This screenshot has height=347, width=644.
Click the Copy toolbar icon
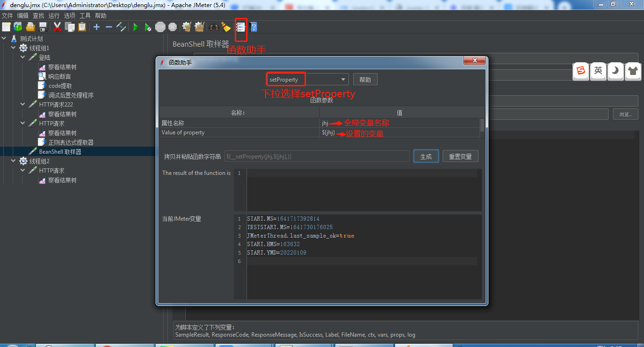(x=70, y=27)
